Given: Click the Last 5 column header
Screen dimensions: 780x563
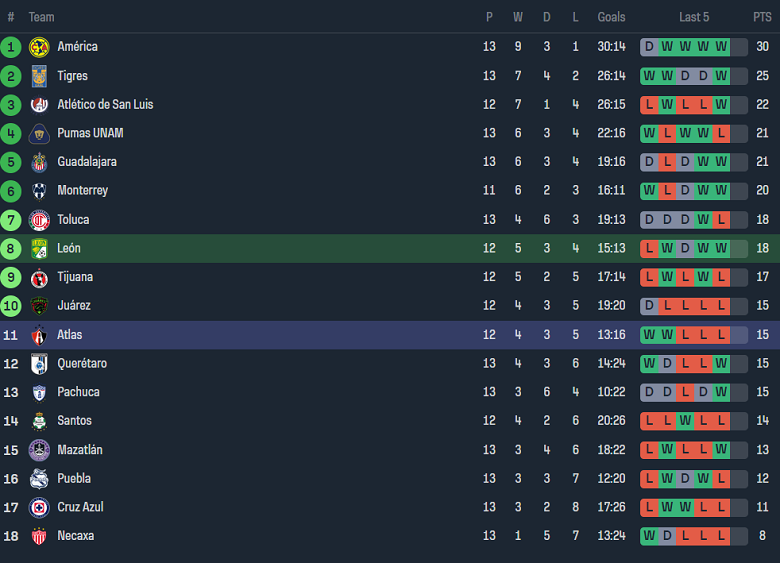Looking at the screenshot, I should pyautogui.click(x=694, y=17).
